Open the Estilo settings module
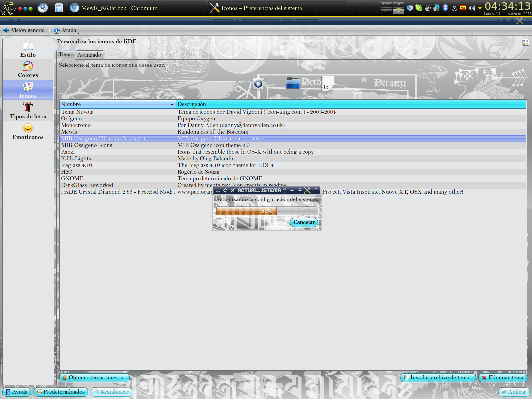This screenshot has height=399, width=532. pos(28,49)
